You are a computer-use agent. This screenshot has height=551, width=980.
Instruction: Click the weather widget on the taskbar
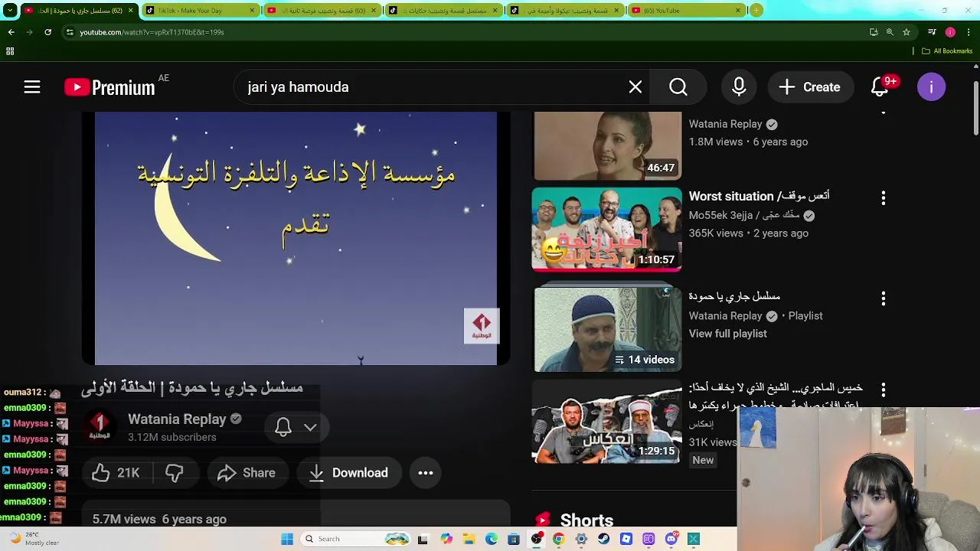(32, 539)
